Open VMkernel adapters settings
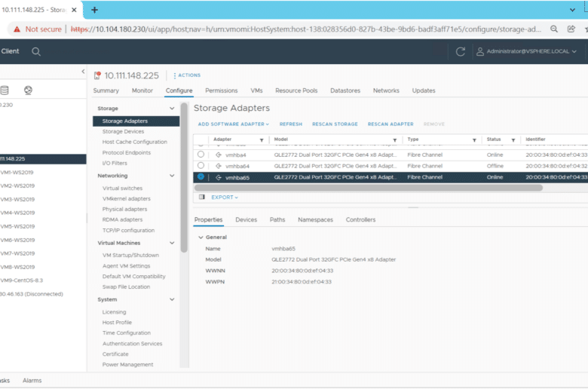The image size is (588, 389). (127, 199)
